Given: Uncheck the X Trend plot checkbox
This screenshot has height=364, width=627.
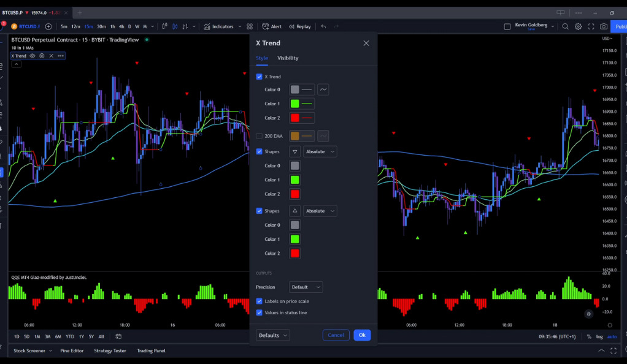Looking at the screenshot, I should click(259, 77).
